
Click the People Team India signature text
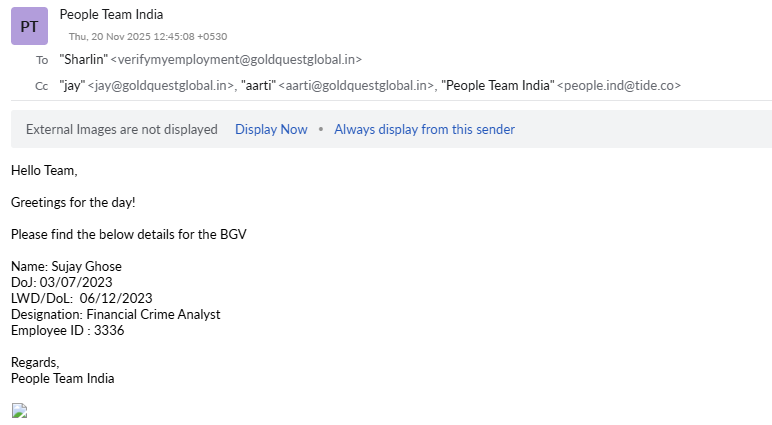tap(62, 378)
